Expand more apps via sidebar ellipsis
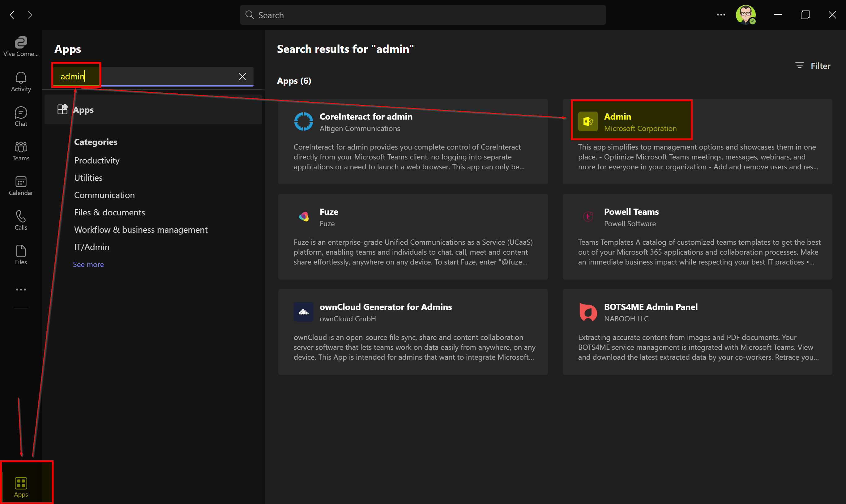846x504 pixels. tap(21, 289)
